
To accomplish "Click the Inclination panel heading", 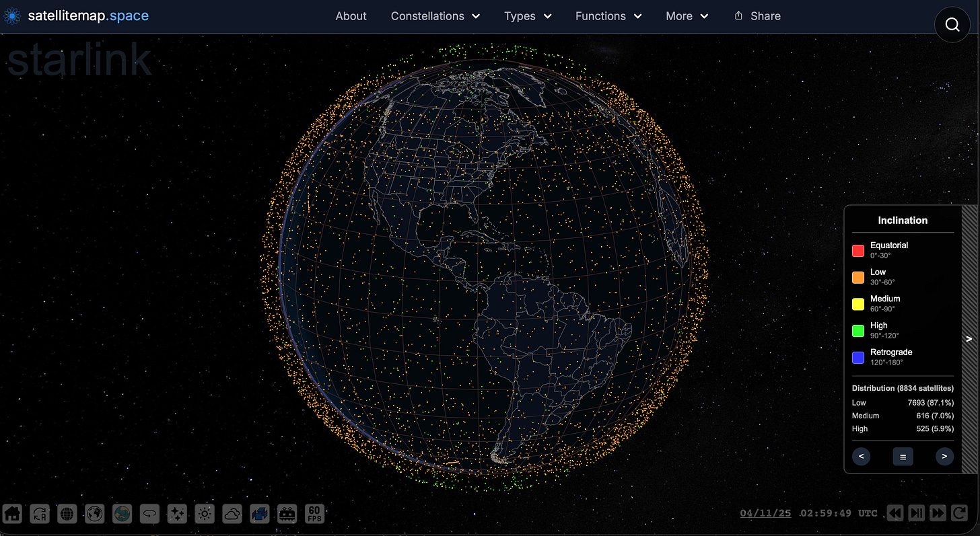I will [903, 220].
